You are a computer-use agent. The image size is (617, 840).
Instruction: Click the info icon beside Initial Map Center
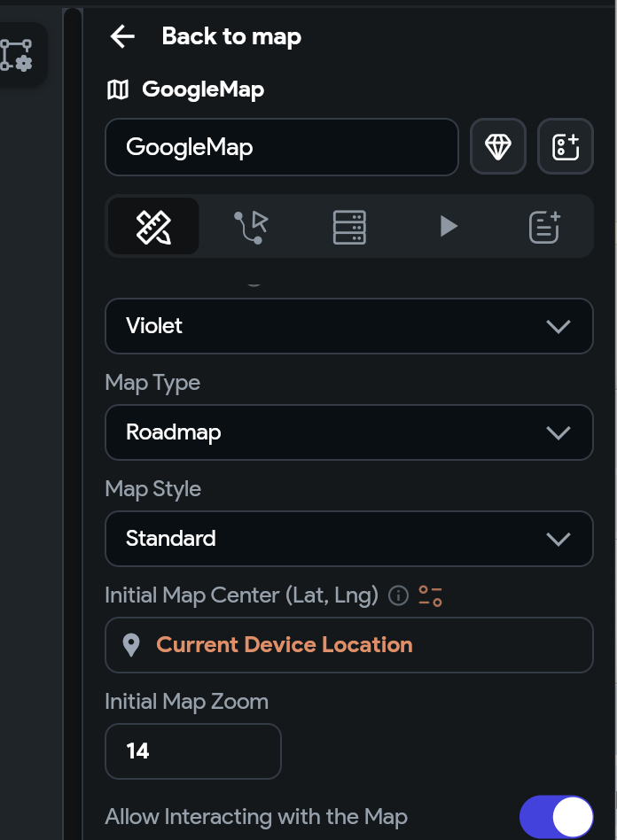point(398,595)
